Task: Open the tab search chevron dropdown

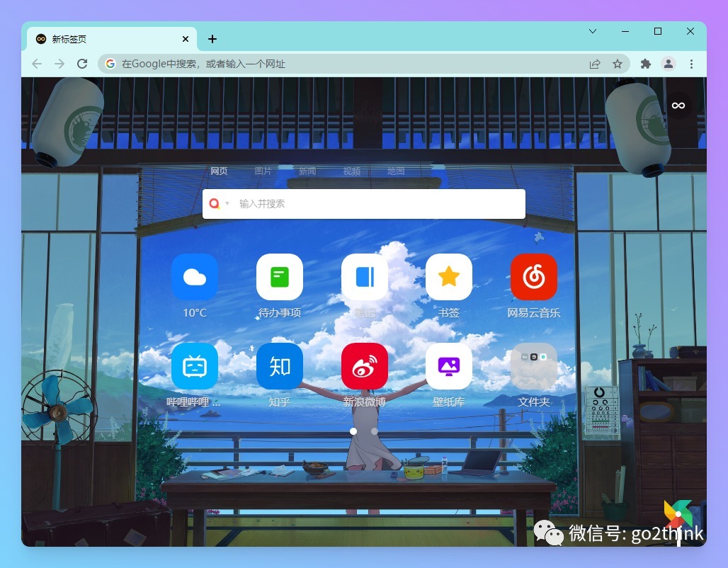Action: 593,31
